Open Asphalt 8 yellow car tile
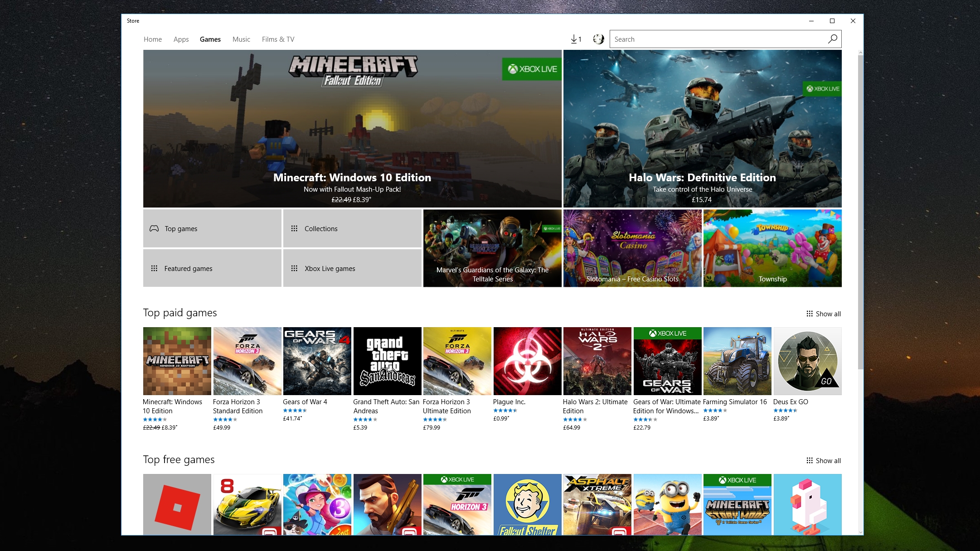Image resolution: width=980 pixels, height=551 pixels. [247, 504]
